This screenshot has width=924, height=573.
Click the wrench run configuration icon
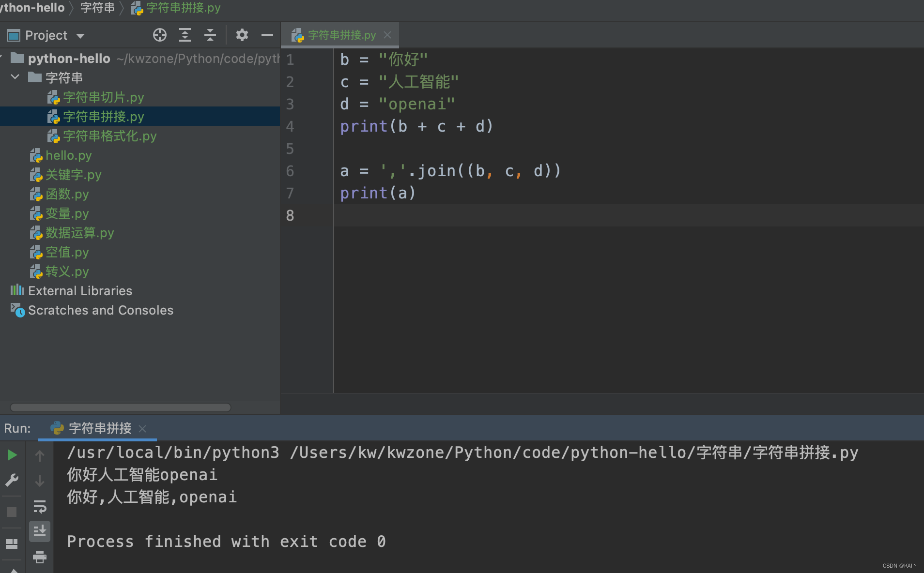click(x=12, y=480)
